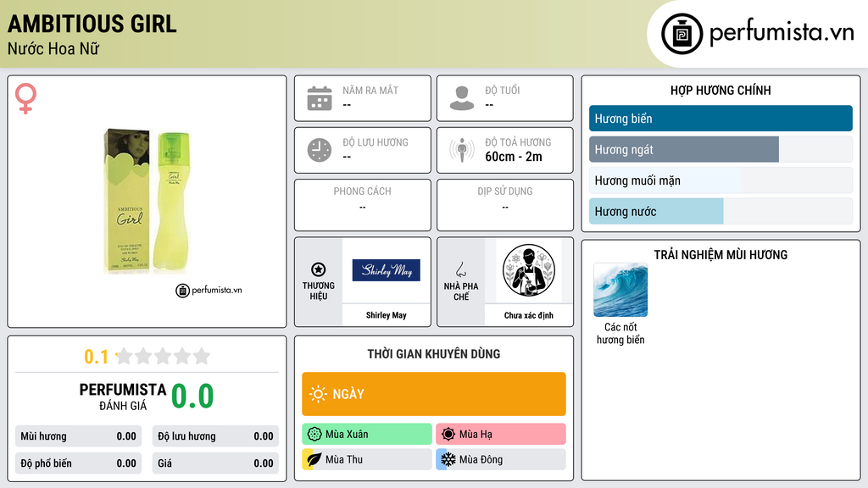Click the Các nốt hương biển caption

pyautogui.click(x=620, y=334)
